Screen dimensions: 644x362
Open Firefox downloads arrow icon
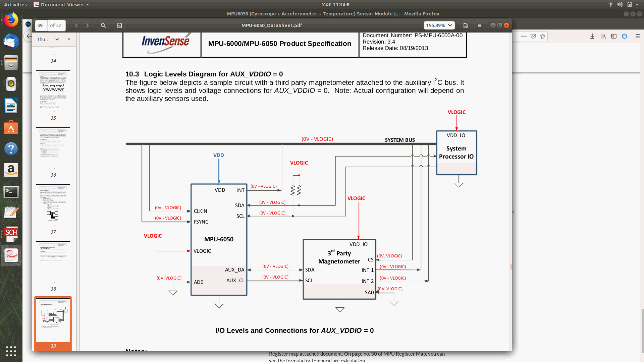tap(592, 36)
